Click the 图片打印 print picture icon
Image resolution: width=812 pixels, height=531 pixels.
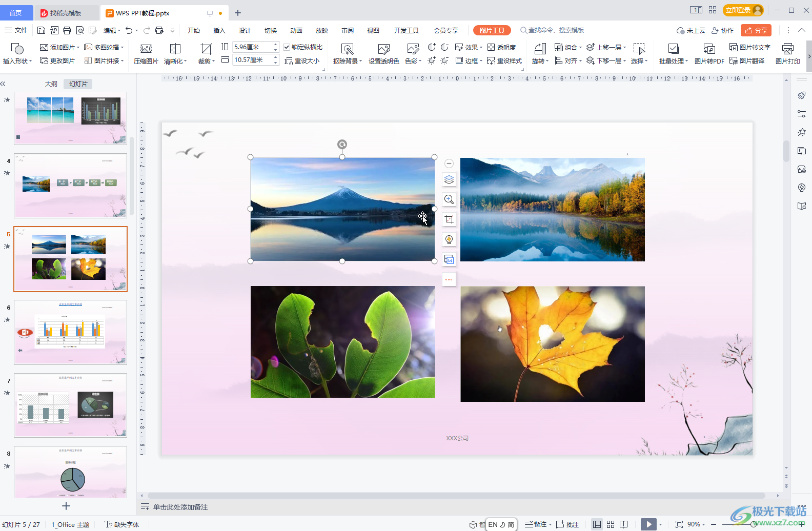point(787,54)
